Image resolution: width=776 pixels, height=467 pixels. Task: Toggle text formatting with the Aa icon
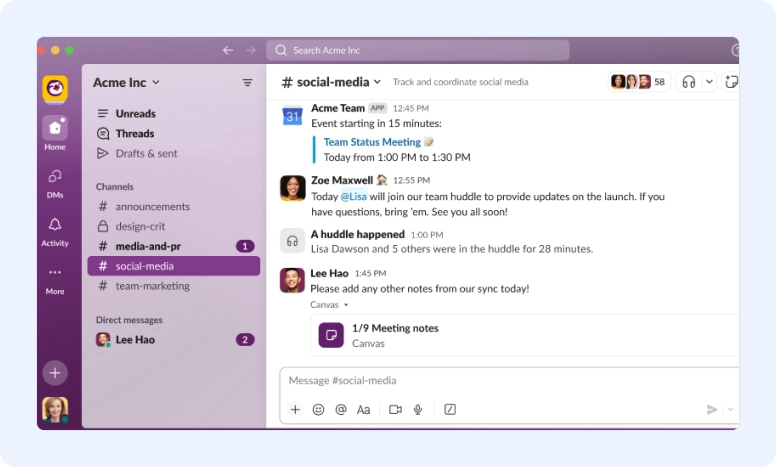click(363, 409)
